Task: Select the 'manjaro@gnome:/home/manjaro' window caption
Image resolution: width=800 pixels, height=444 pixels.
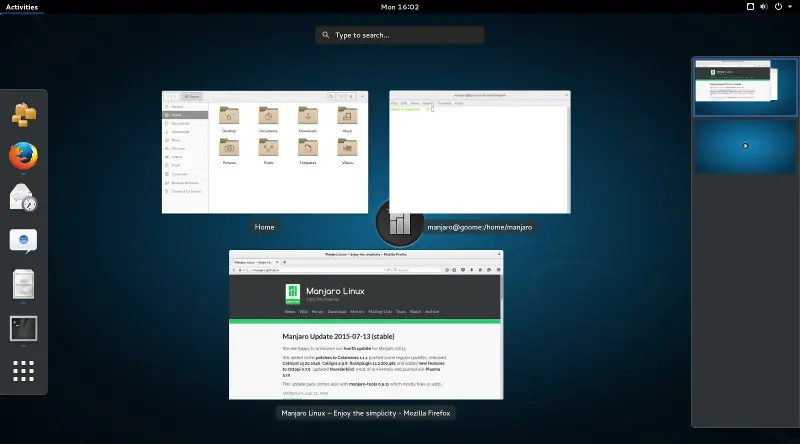Action: [480, 227]
